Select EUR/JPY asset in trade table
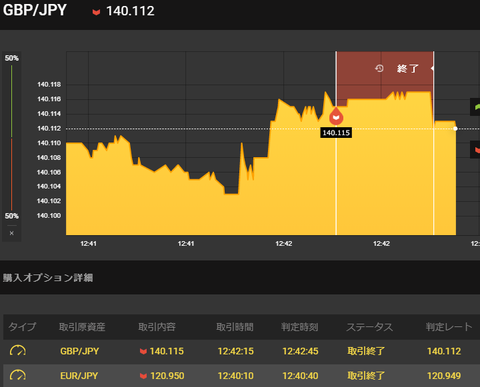480x387 pixels. [x=79, y=376]
